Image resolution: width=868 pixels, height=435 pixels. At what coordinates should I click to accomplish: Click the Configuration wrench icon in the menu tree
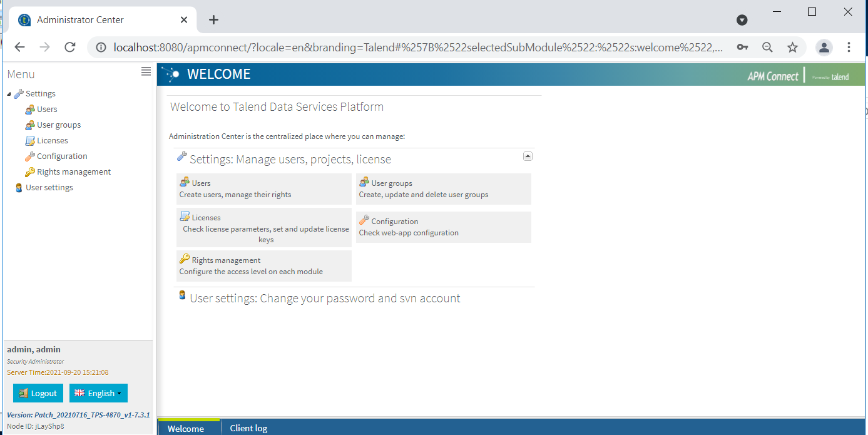30,156
